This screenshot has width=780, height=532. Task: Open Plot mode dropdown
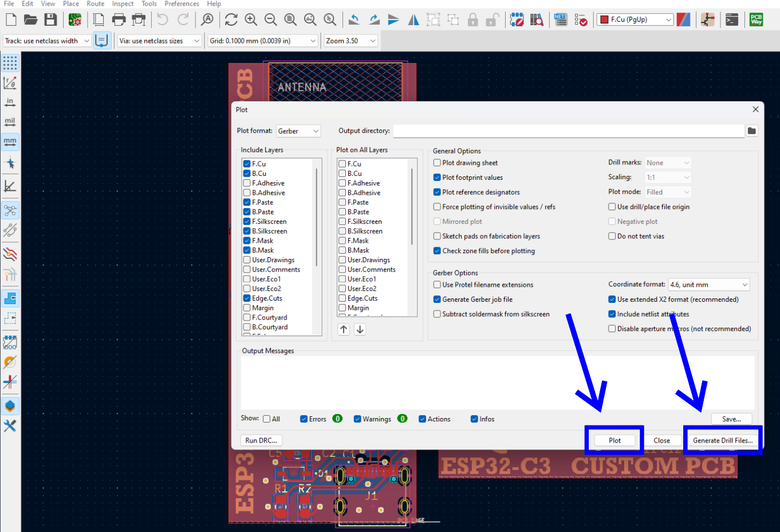pos(668,192)
